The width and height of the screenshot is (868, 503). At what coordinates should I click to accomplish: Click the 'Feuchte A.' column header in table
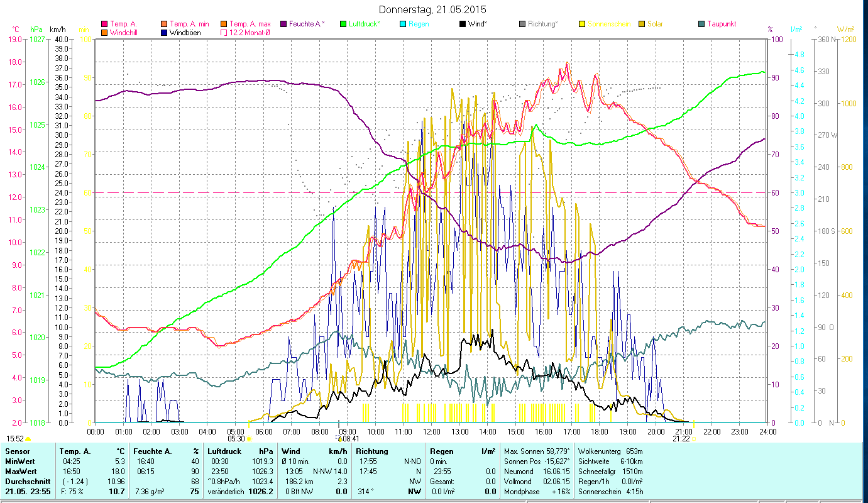point(152,451)
